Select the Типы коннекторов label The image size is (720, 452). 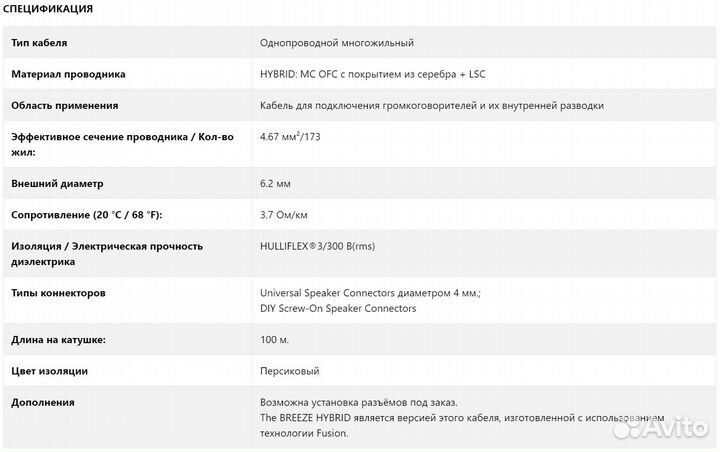pos(58,293)
